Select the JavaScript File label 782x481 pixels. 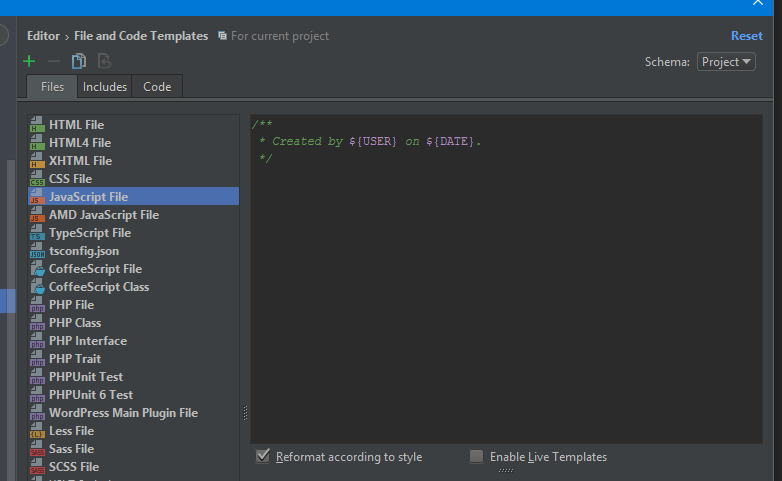[x=88, y=197]
